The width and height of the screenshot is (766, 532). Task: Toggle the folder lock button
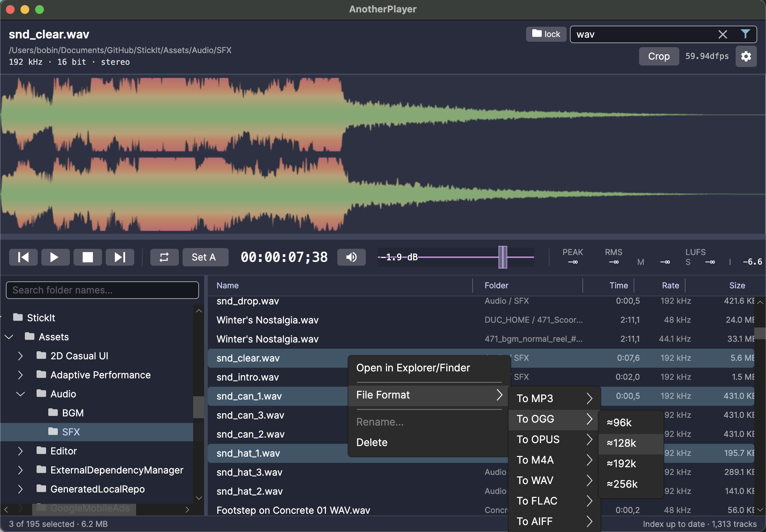point(546,34)
